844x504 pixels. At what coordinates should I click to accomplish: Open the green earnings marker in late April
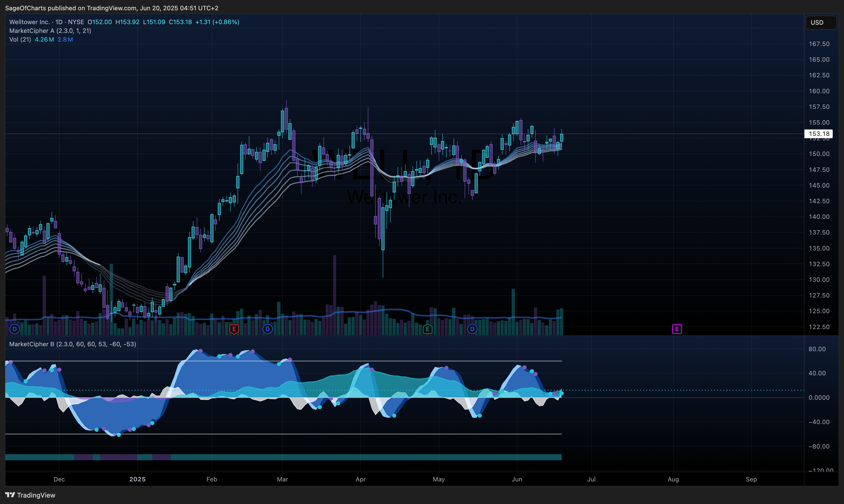click(x=427, y=329)
